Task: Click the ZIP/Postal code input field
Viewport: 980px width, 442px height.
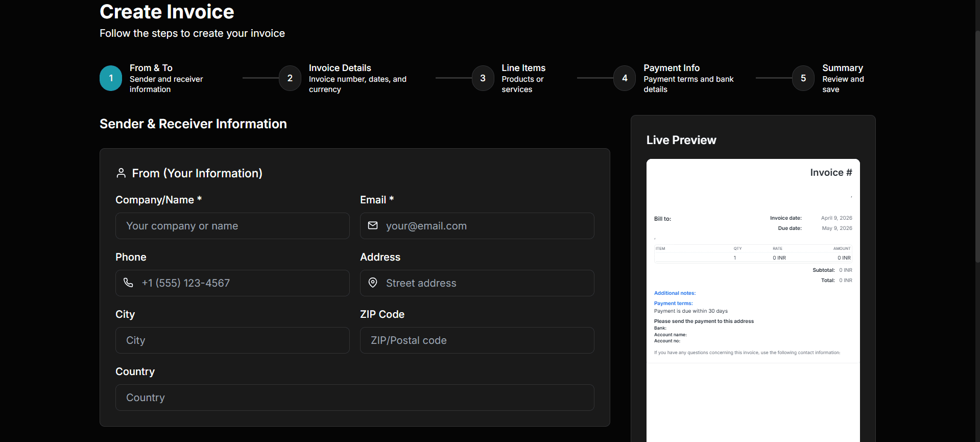Action: pyautogui.click(x=477, y=340)
